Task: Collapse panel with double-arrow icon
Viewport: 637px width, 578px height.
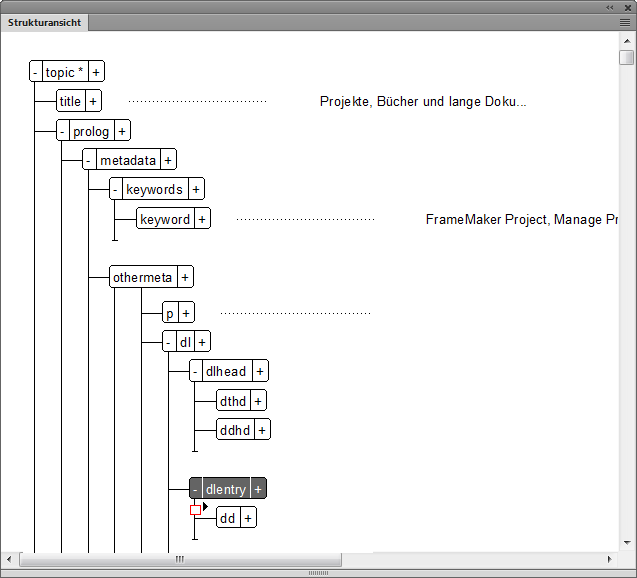Action: tap(610, 6)
